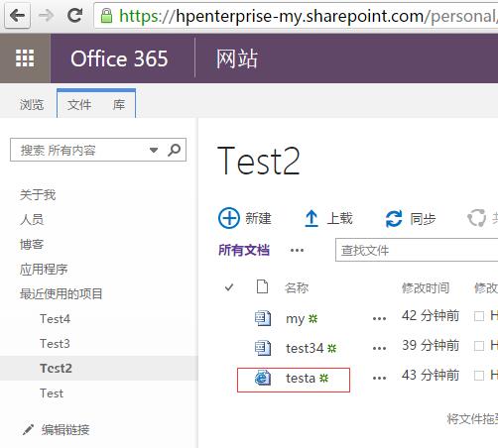Screen dimensions: 498x448
Task: Click the testa file type icon
Action: tap(263, 378)
